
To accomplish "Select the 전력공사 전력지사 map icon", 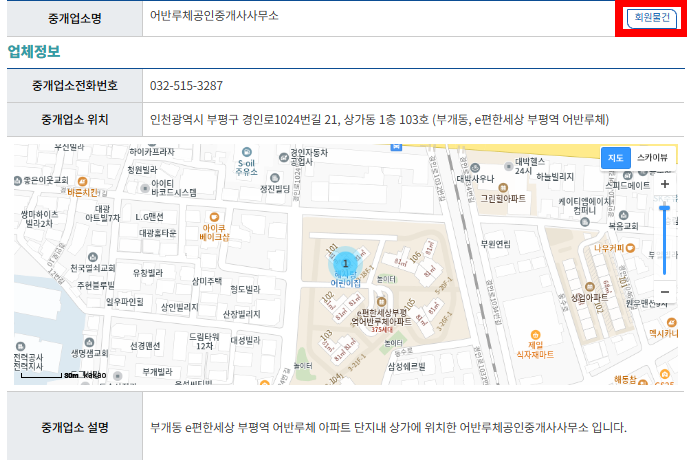I will tap(20, 347).
